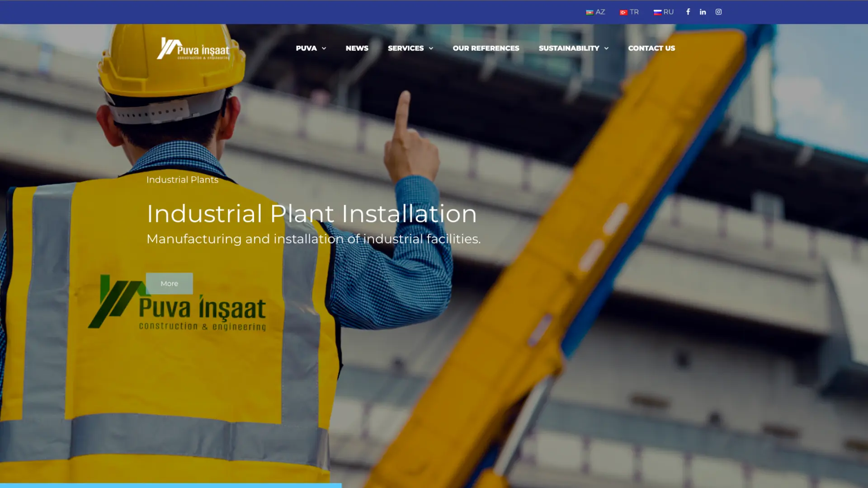Click the 'Industrial Plant Installation' heading
Viewport: 868px width, 488px height.
coord(311,214)
